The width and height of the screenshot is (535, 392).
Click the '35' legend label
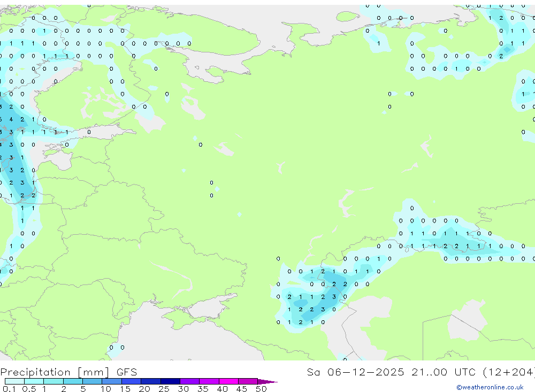click(203, 389)
